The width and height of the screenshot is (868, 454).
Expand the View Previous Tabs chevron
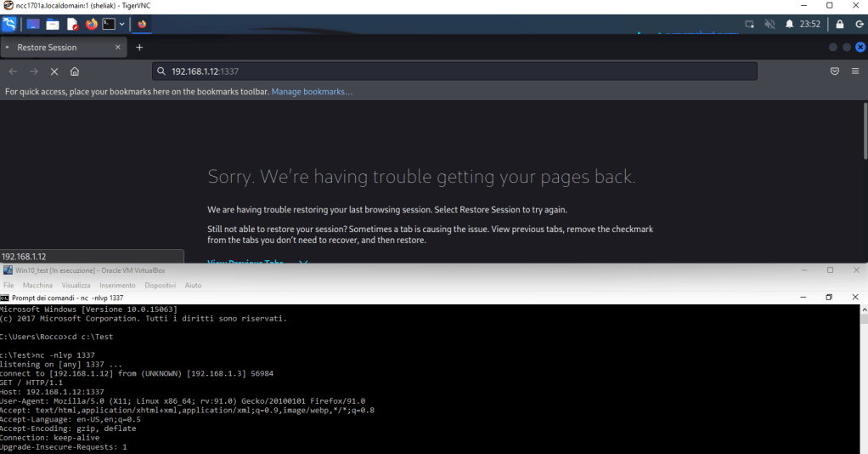[303, 263]
